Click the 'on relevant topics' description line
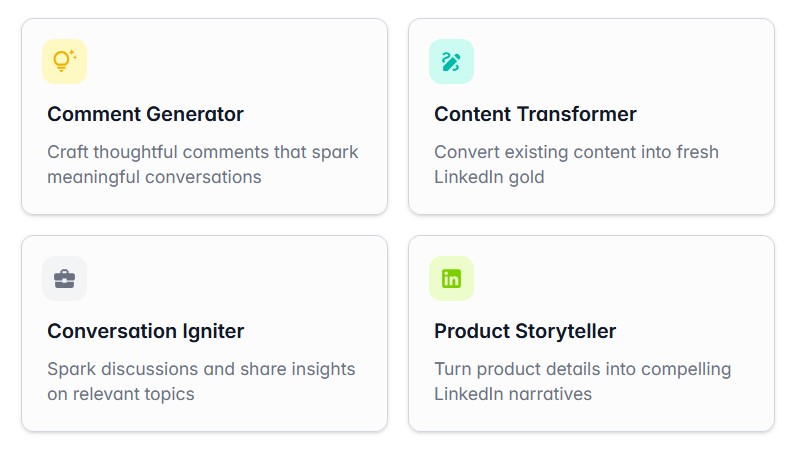793x451 pixels. [121, 394]
